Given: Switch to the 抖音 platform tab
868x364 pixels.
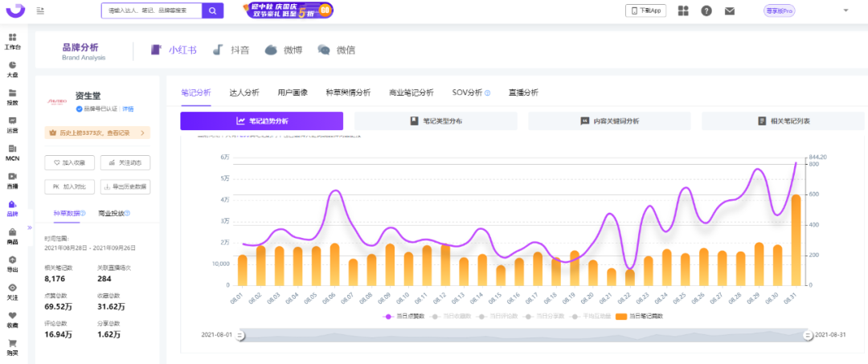Looking at the screenshot, I should [x=231, y=50].
